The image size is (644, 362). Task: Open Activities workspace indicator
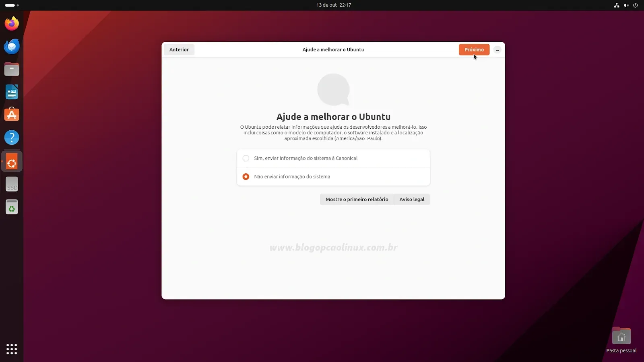coord(12,5)
